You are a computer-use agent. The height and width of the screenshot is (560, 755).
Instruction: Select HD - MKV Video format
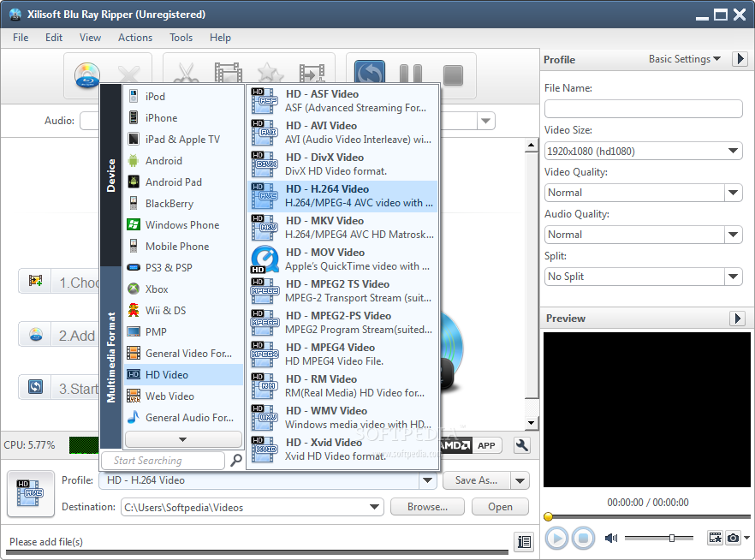[342, 227]
